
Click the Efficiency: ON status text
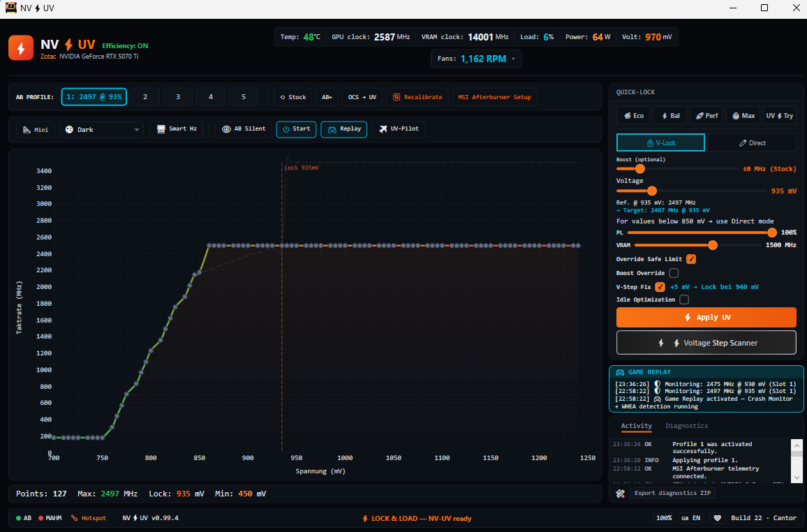tap(125, 46)
